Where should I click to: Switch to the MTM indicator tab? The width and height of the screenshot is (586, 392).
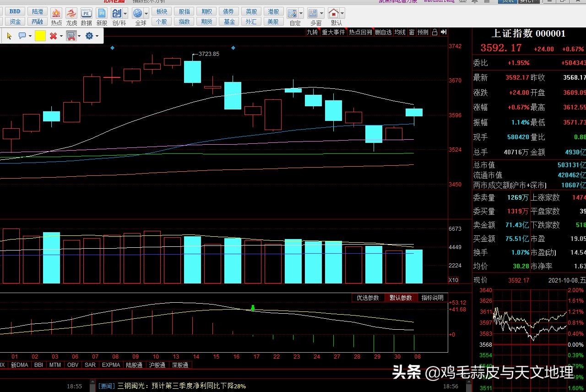tap(55, 365)
